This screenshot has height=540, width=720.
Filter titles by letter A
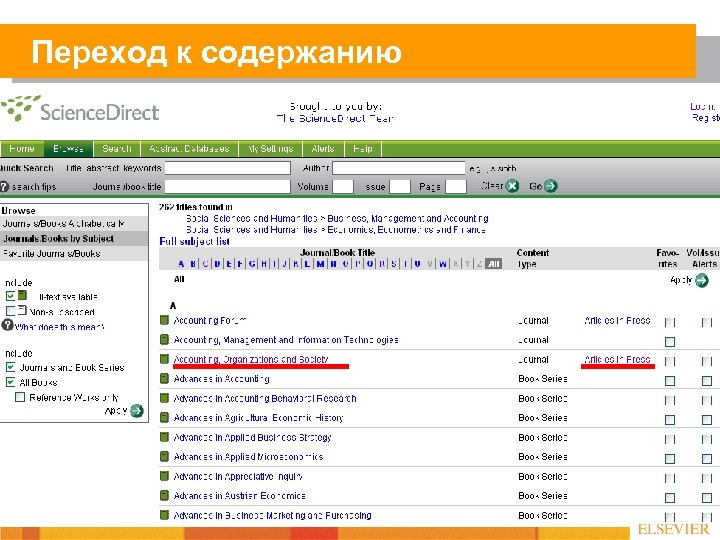[x=181, y=264]
